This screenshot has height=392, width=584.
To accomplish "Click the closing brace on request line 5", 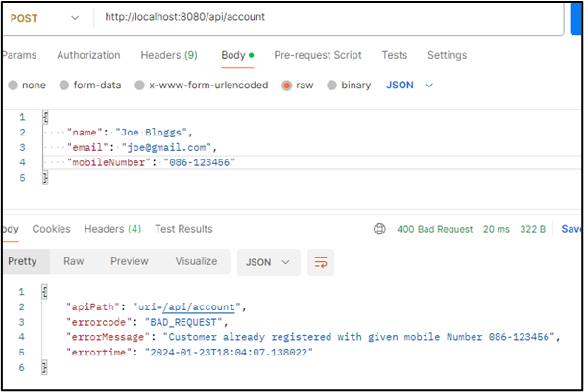I will (x=45, y=178).
